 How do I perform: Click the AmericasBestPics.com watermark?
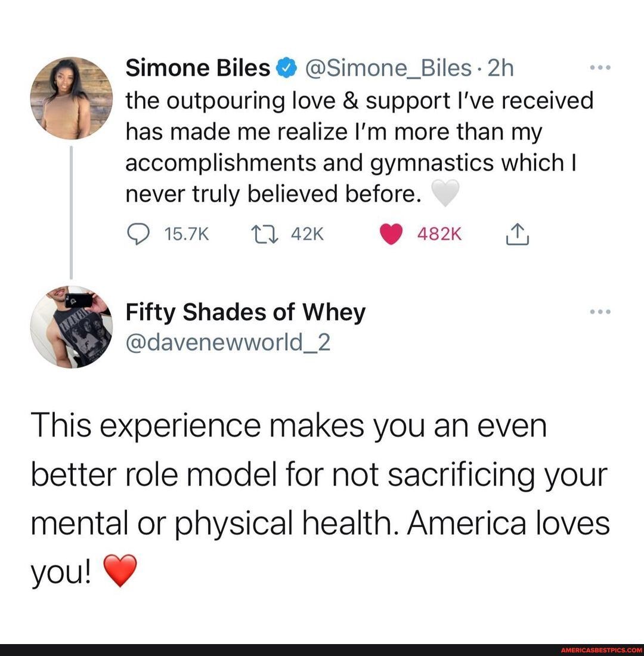pyautogui.click(x=601, y=650)
